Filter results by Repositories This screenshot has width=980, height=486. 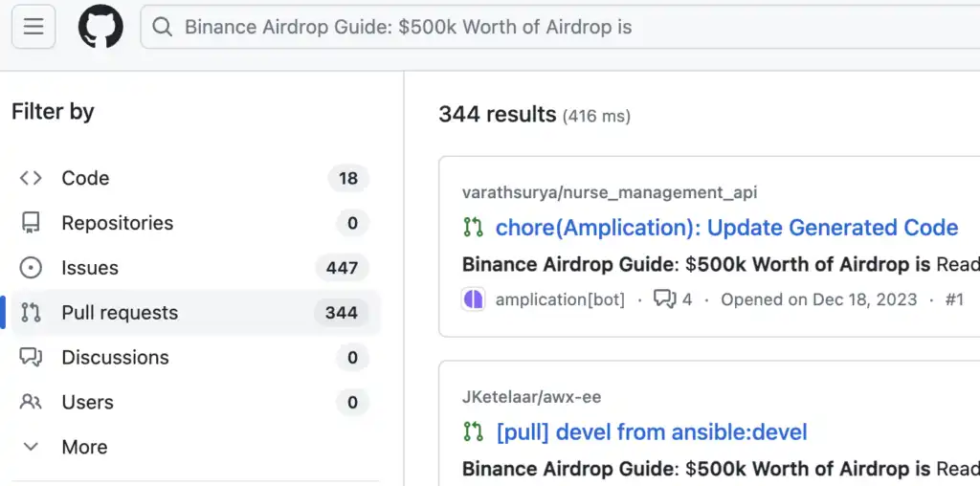pos(195,223)
